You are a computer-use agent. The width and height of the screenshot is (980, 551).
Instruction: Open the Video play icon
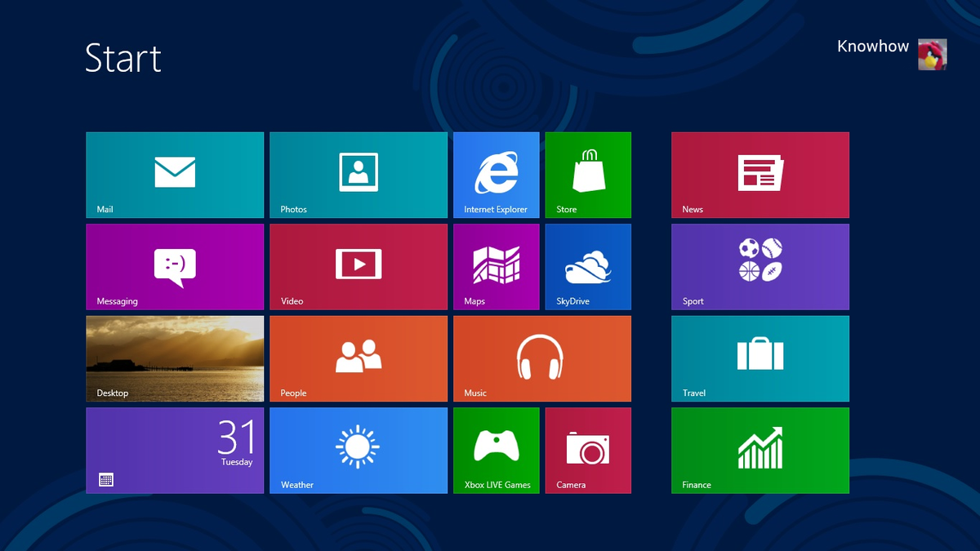point(359,264)
